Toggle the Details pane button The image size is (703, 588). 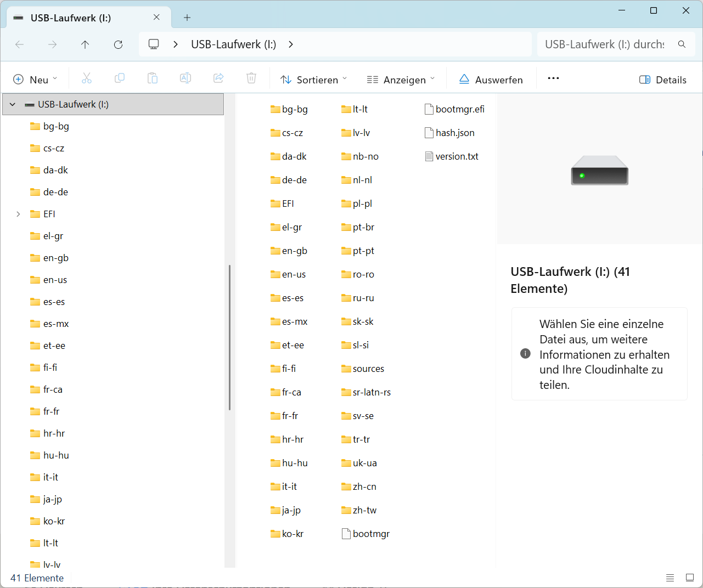tap(663, 80)
